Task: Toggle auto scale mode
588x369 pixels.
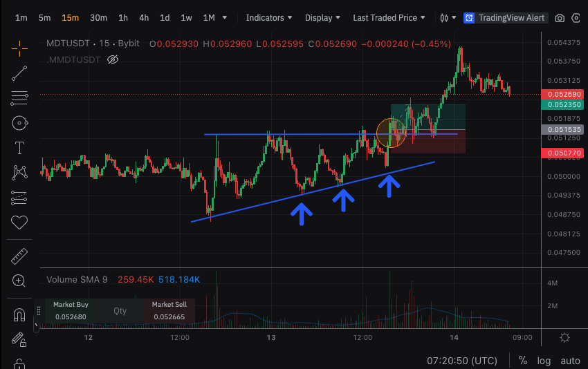Action: (570, 361)
